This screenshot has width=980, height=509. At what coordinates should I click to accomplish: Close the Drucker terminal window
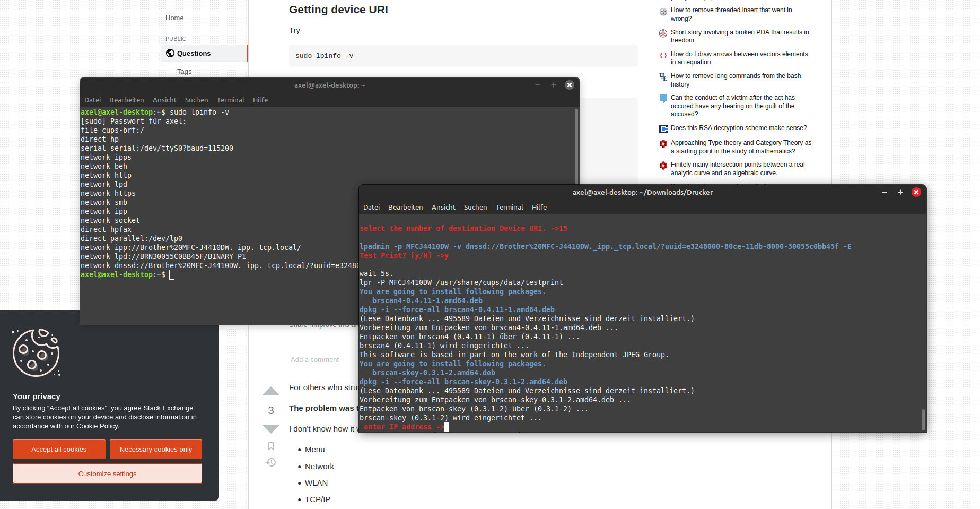(x=916, y=192)
